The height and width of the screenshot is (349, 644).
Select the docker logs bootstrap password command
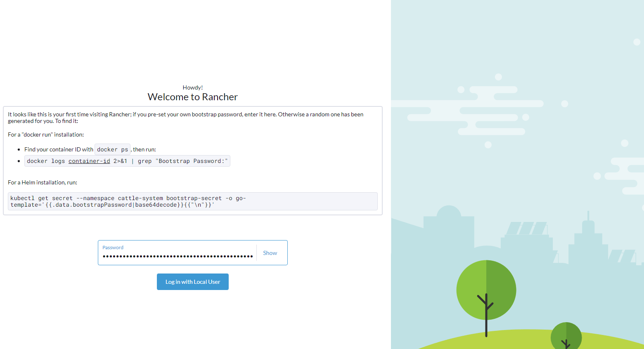point(127,161)
